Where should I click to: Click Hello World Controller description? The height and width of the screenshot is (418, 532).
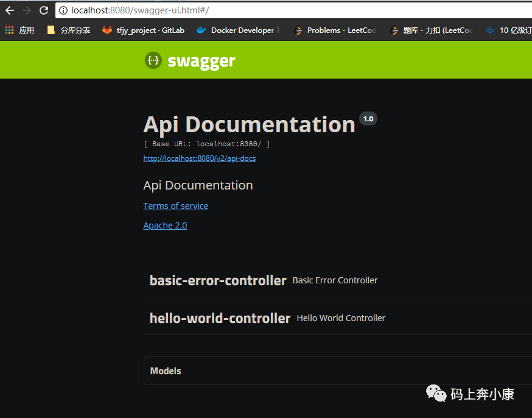coord(341,318)
